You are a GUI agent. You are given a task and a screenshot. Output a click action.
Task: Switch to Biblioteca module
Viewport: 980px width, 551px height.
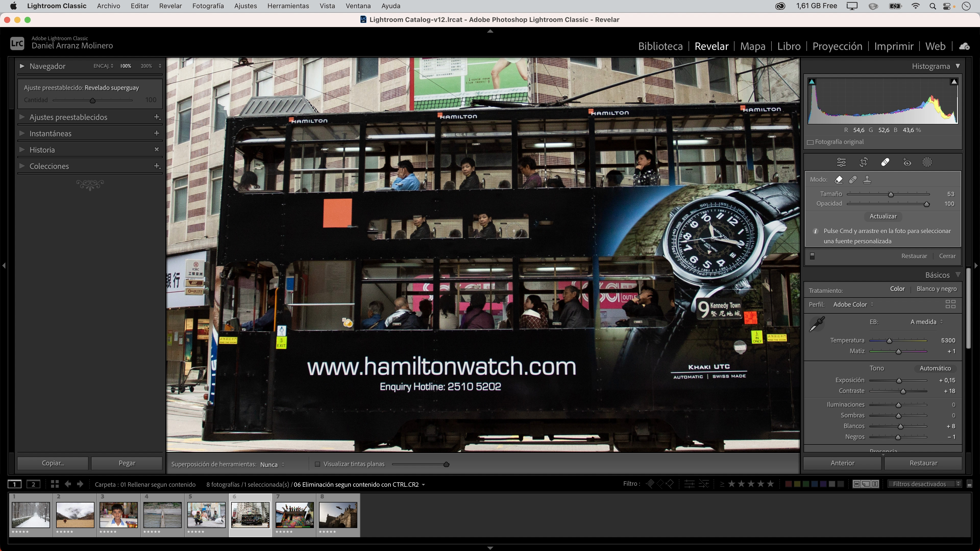pyautogui.click(x=660, y=46)
